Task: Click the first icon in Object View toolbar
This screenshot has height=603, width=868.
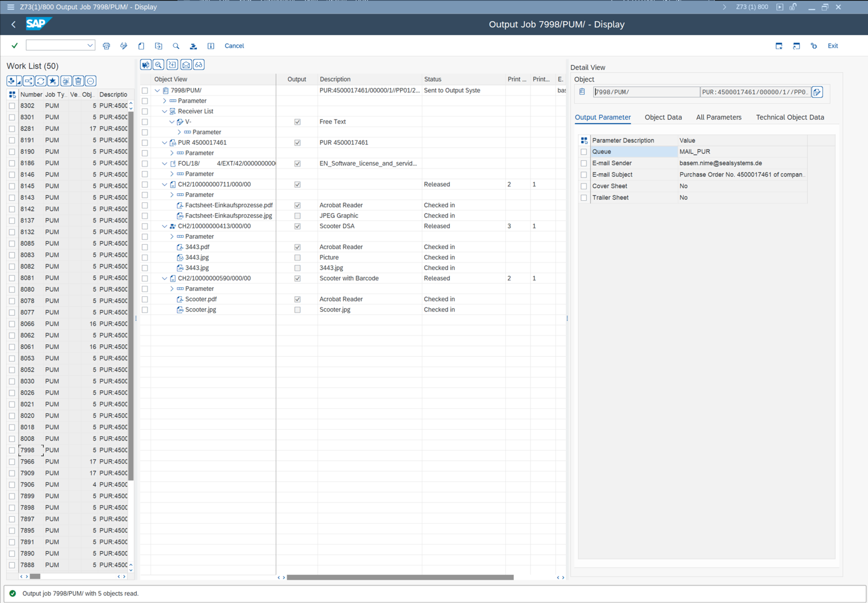Action: pyautogui.click(x=146, y=65)
